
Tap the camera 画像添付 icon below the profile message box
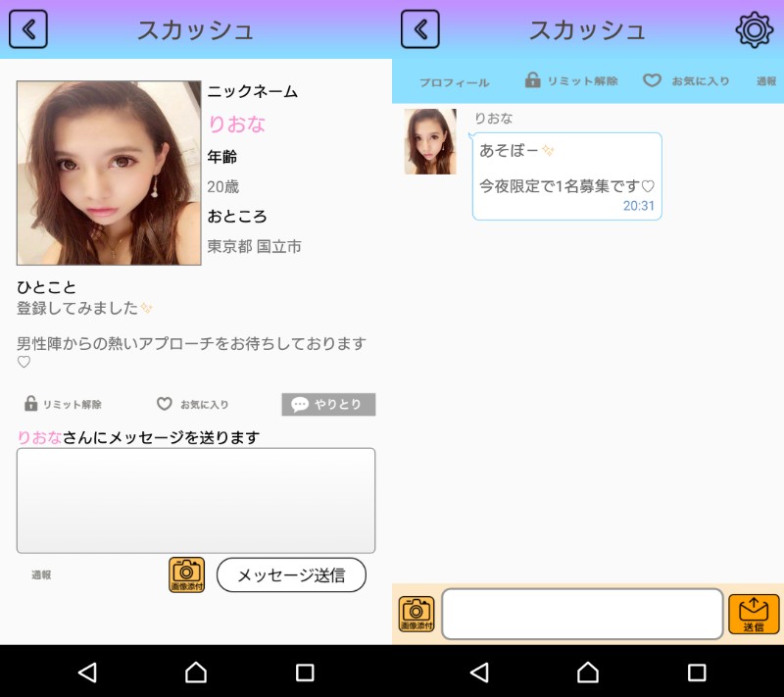pos(186,574)
